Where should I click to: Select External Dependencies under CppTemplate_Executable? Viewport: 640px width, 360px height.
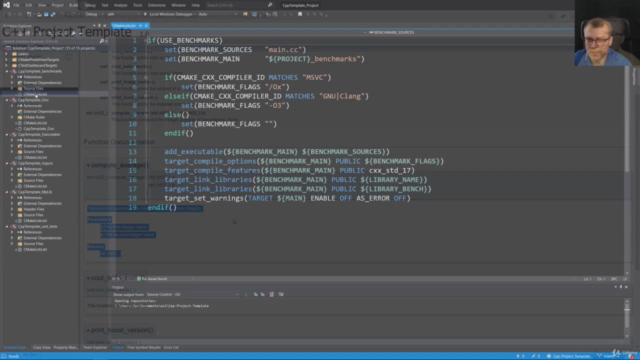[x=42, y=146]
